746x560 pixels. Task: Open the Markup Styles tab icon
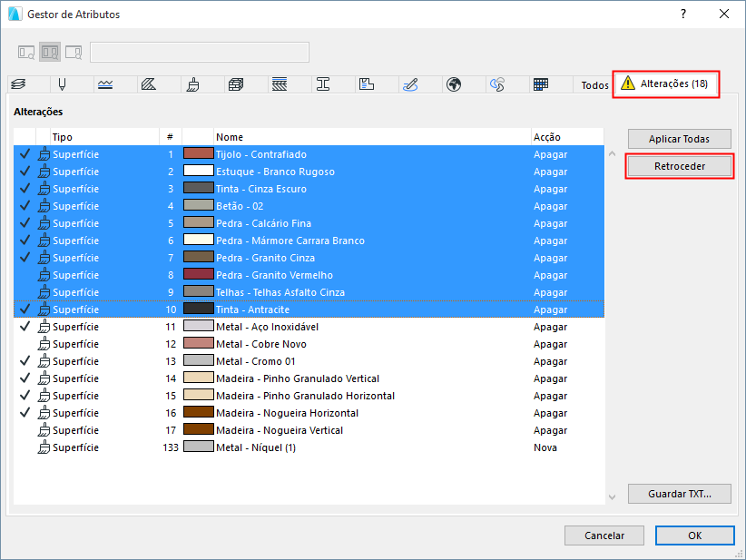(x=410, y=84)
